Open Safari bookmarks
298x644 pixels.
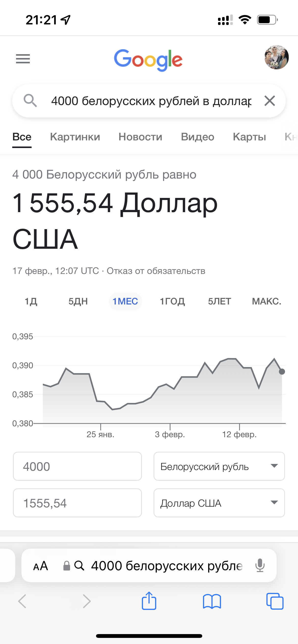(212, 602)
